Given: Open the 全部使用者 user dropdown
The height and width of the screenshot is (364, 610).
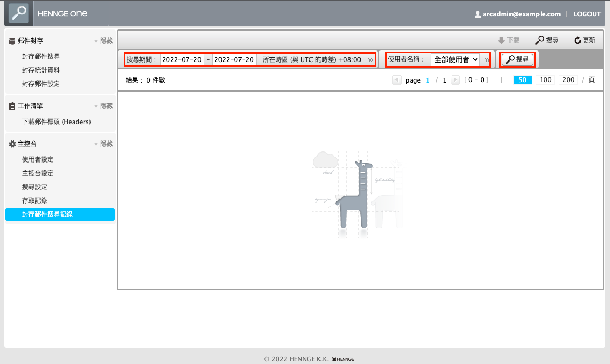Looking at the screenshot, I should tap(456, 60).
